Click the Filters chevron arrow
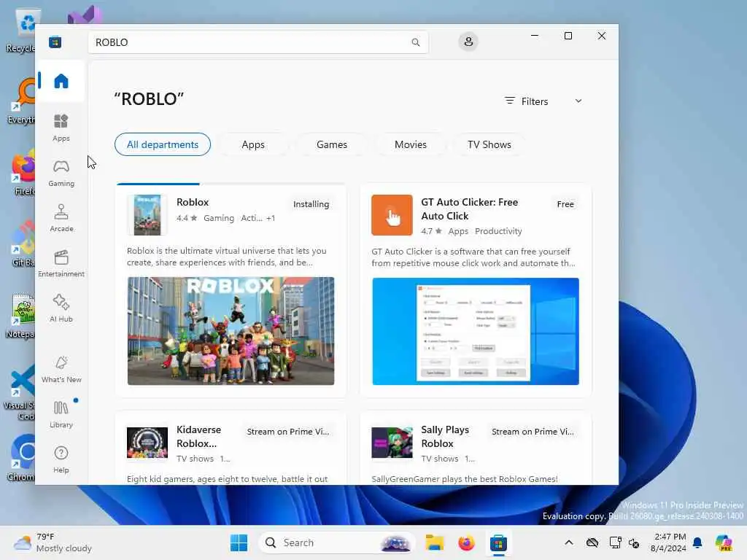 point(578,101)
